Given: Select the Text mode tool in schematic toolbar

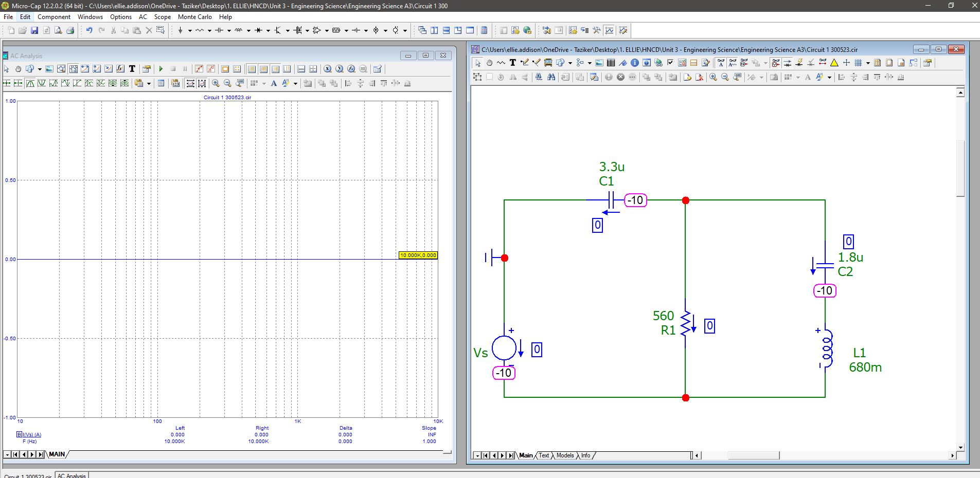Looking at the screenshot, I should click(512, 63).
